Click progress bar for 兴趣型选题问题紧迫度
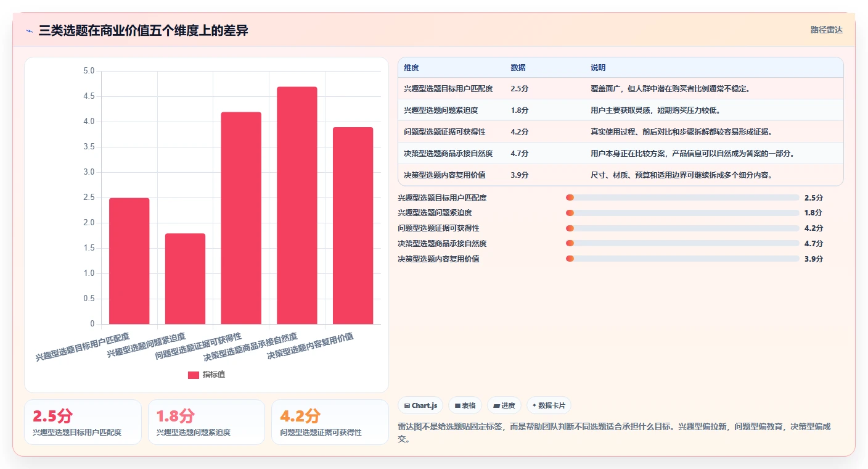 [682, 213]
